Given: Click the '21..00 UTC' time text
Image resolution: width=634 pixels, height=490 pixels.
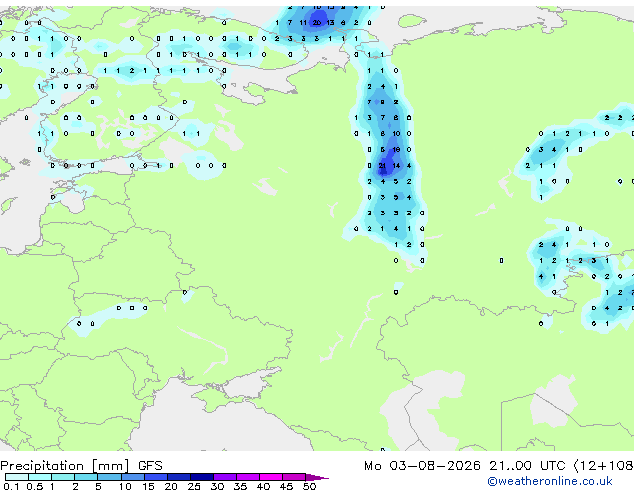Looking at the screenshot, I should (526, 466).
